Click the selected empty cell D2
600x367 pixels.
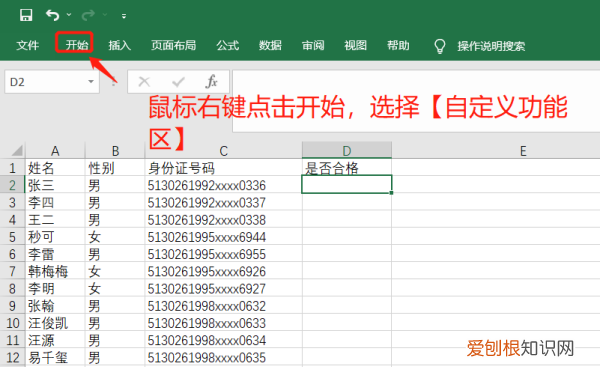click(x=347, y=184)
